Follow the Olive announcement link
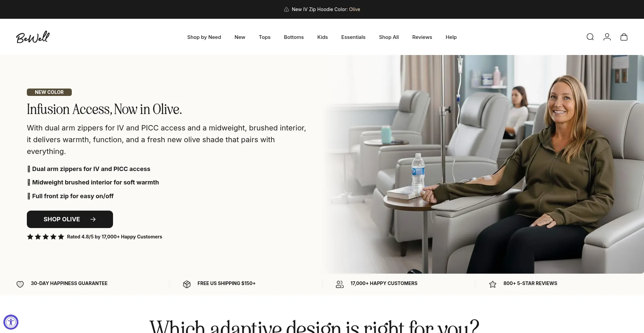This screenshot has height=333, width=644. tap(355, 9)
